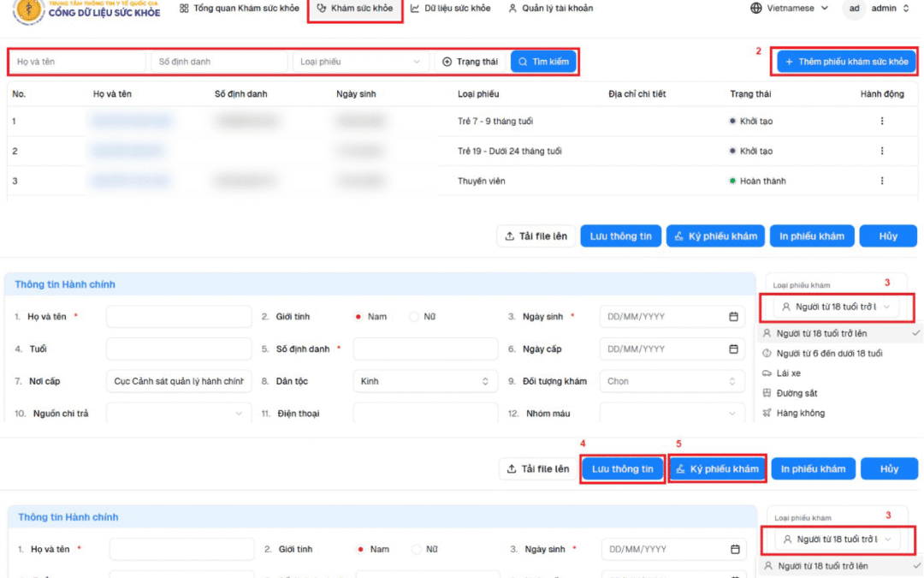Image resolution: width=924 pixels, height=578 pixels.
Task: Open the Dân tộc dropdown showing Kinh
Action: (x=425, y=382)
